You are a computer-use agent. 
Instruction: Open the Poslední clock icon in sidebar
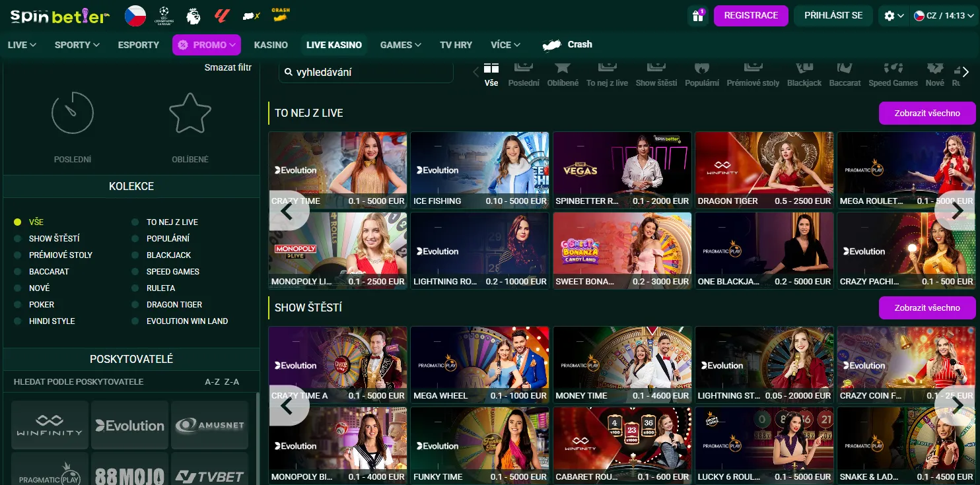coord(73,113)
